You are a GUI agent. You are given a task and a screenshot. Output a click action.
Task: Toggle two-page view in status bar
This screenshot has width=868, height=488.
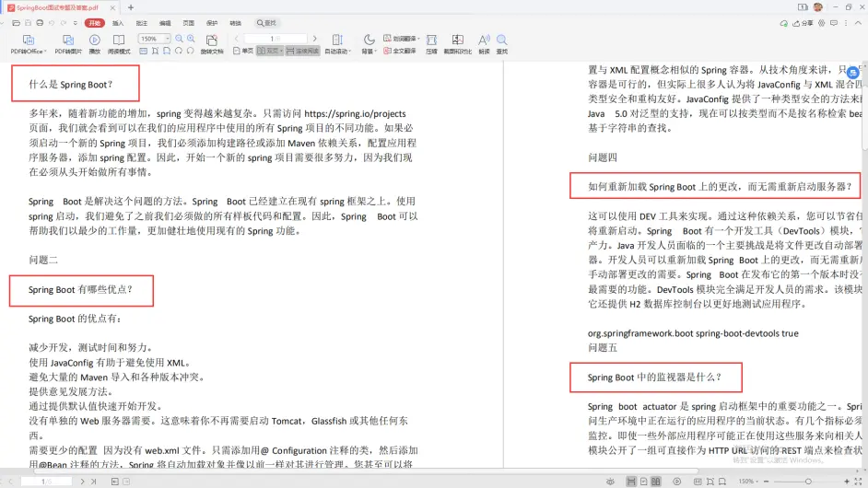[x=656, y=482]
